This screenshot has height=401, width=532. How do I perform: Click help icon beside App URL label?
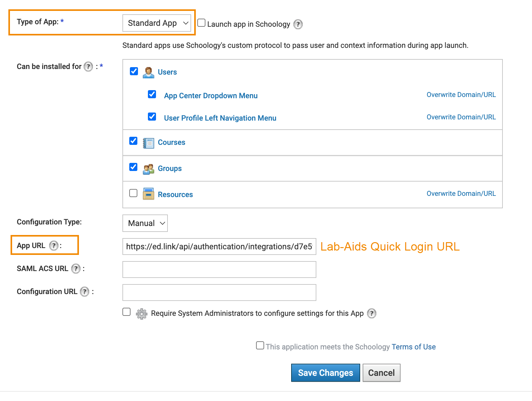[54, 246]
